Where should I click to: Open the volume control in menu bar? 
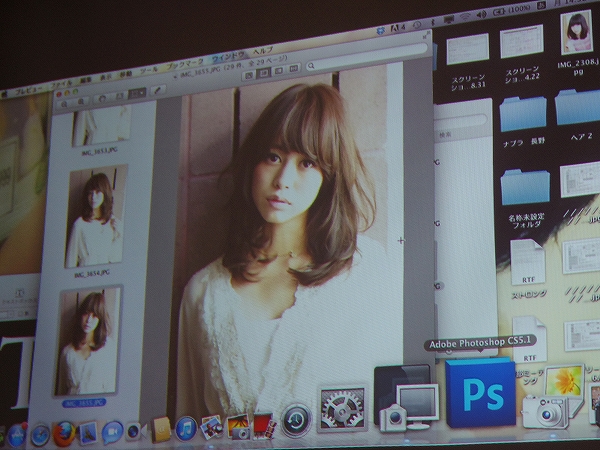coord(481,14)
